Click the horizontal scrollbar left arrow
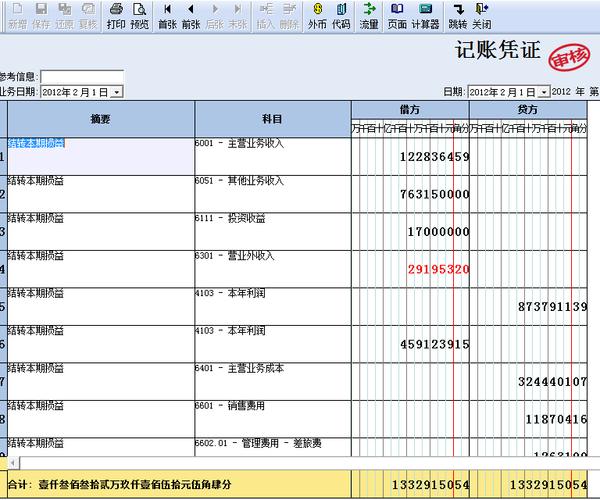The height and width of the screenshot is (500, 600). (x=13, y=463)
